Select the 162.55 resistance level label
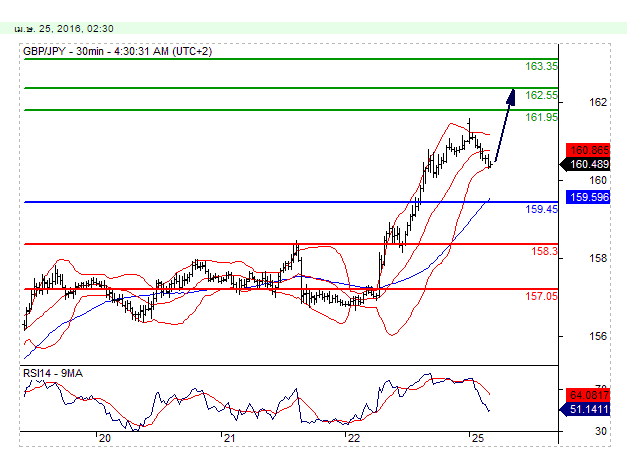Screen dimensions: 627x469 (x=541, y=95)
